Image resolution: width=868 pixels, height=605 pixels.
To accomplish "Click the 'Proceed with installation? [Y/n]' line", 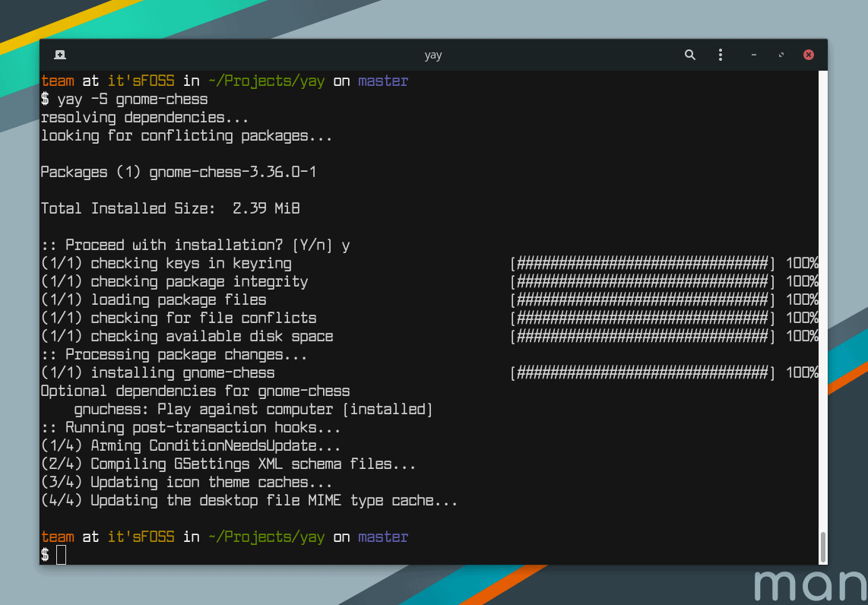I will pyautogui.click(x=195, y=245).
